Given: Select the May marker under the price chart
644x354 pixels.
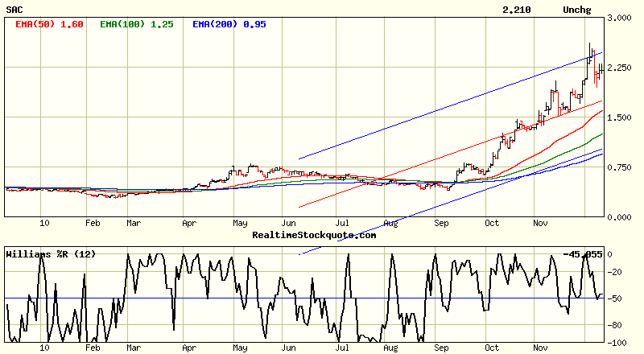Looking at the screenshot, I should click(240, 224).
